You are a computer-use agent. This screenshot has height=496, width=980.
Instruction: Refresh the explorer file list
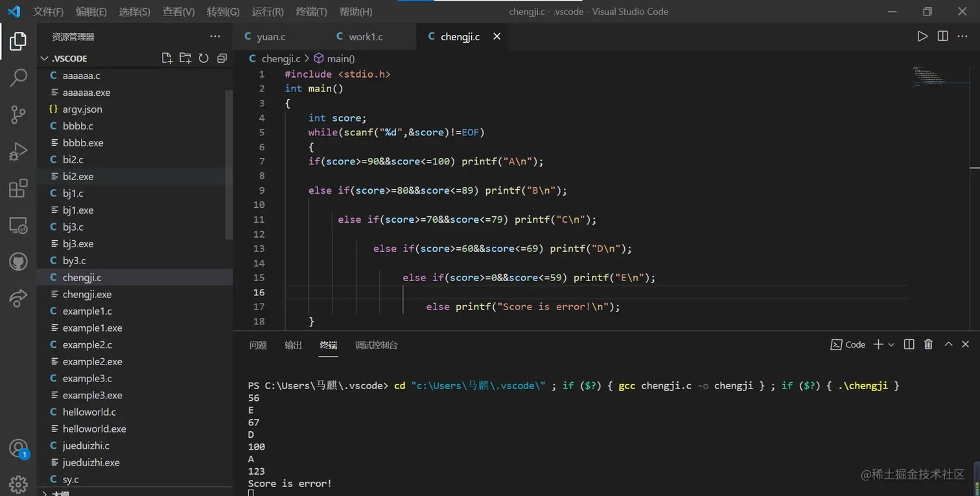pos(204,58)
